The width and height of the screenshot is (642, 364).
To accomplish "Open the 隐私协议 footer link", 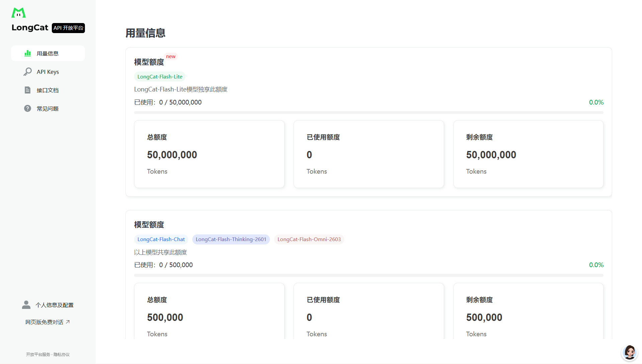I will tap(62, 355).
